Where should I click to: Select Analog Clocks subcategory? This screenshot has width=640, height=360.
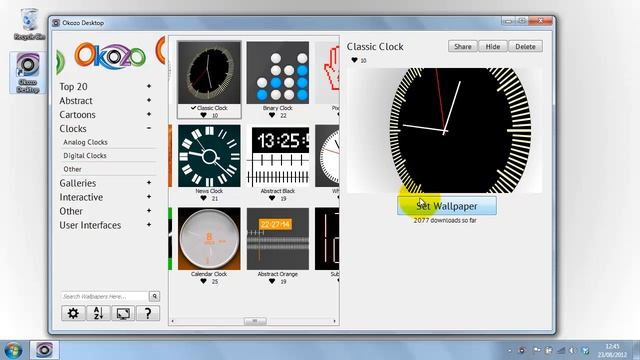85,142
